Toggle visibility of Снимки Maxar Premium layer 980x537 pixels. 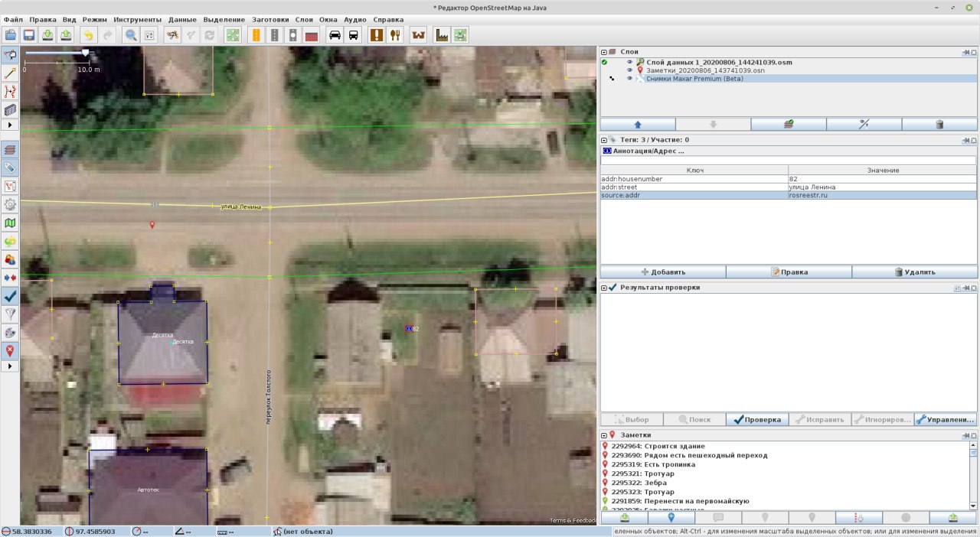pyautogui.click(x=630, y=79)
